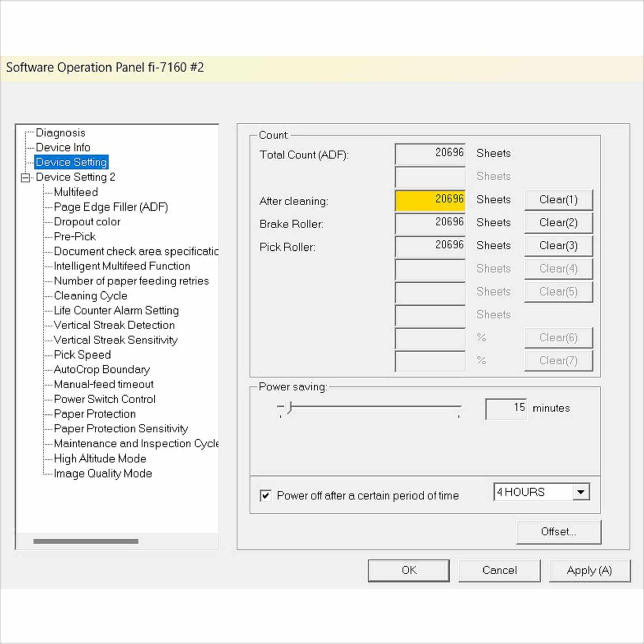Image resolution: width=644 pixels, height=644 pixels.
Task: Toggle Power off after certain period checkbox
Action: (x=265, y=495)
